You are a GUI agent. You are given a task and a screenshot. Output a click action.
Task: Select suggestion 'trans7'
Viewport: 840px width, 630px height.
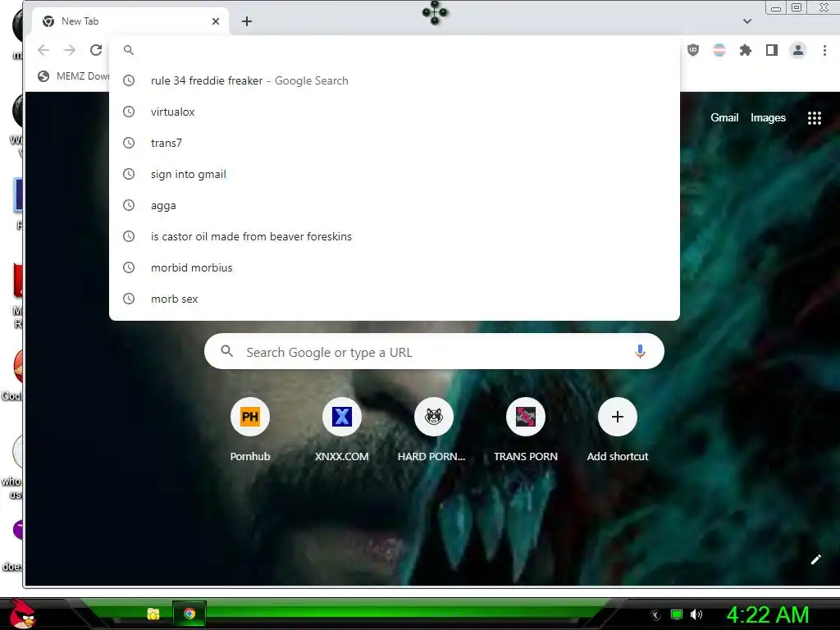395,143
